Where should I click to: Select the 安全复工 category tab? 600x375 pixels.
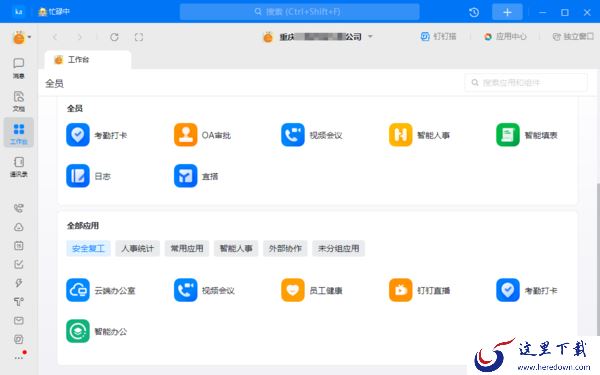[x=88, y=248]
